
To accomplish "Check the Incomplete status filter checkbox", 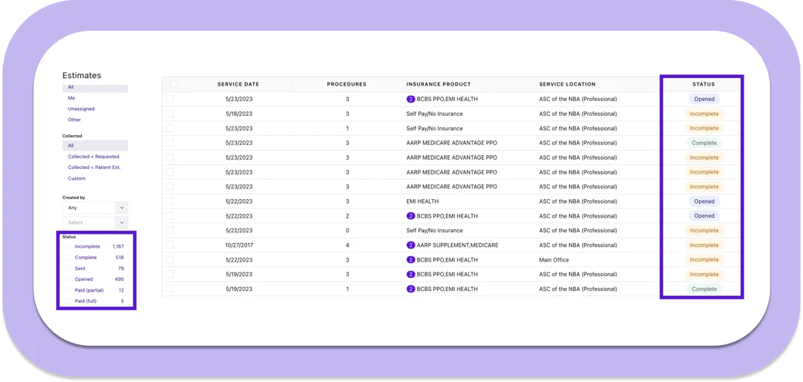I will pyautogui.click(x=68, y=246).
